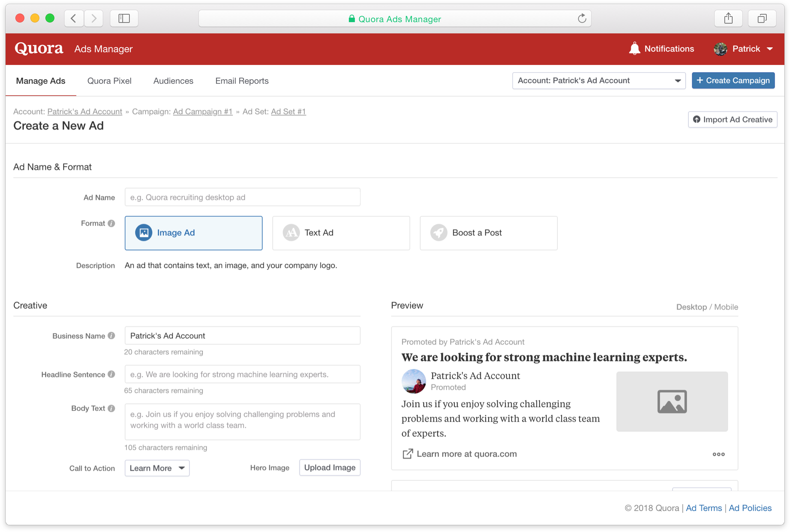
Task: Click the preview advertiser avatar
Action: (414, 381)
